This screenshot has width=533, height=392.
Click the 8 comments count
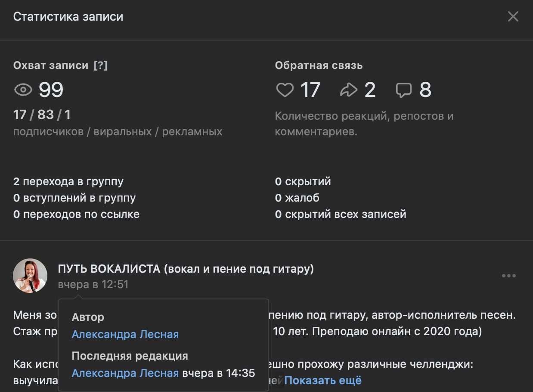click(425, 90)
